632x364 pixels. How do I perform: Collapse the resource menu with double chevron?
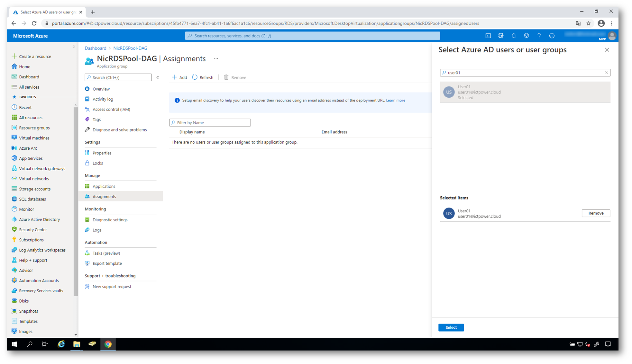158,77
